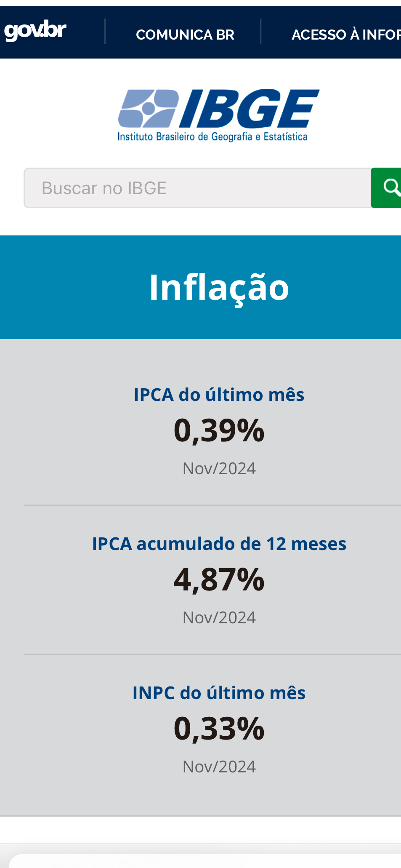Screen dimensions: 401x868
Task: Click Nov/2024 under IPCA do último mês
Action: coord(219,469)
